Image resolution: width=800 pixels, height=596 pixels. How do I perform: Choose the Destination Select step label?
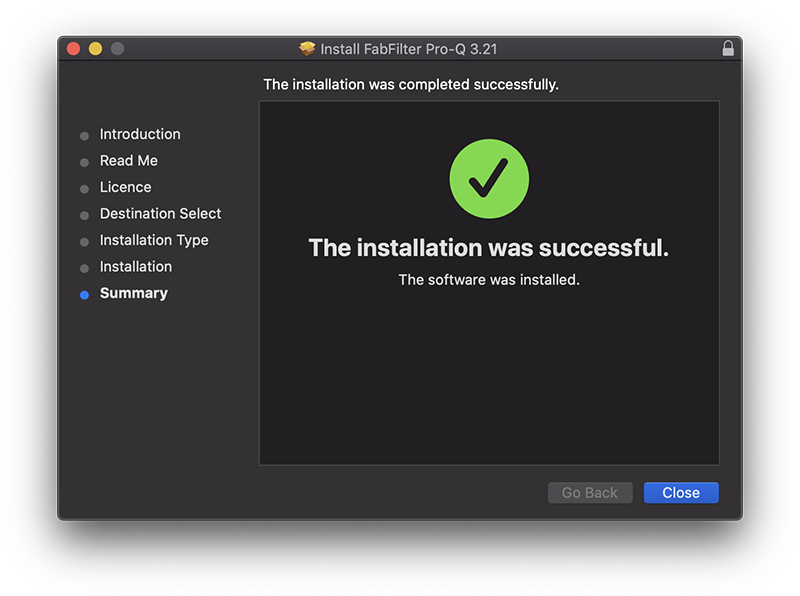pyautogui.click(x=160, y=214)
